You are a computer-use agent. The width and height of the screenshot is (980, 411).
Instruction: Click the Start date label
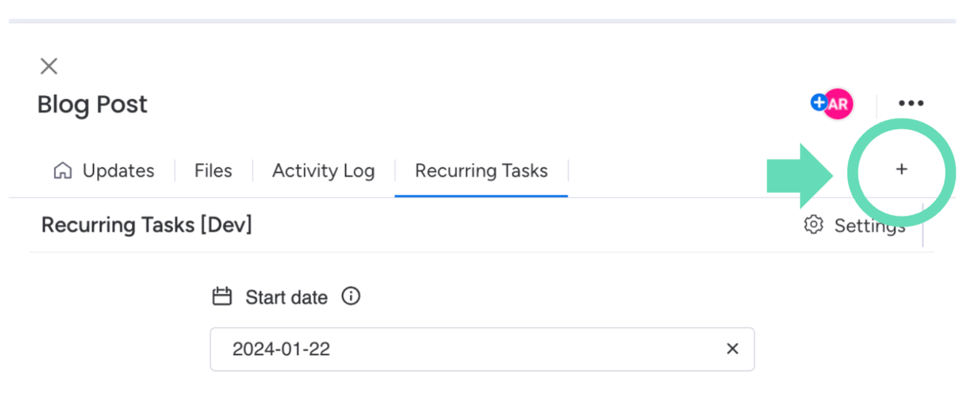(286, 297)
